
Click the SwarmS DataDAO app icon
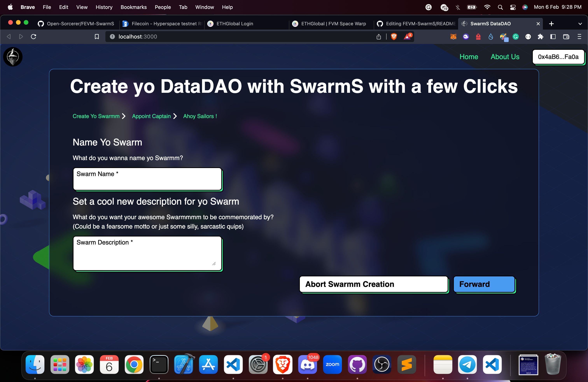click(13, 57)
